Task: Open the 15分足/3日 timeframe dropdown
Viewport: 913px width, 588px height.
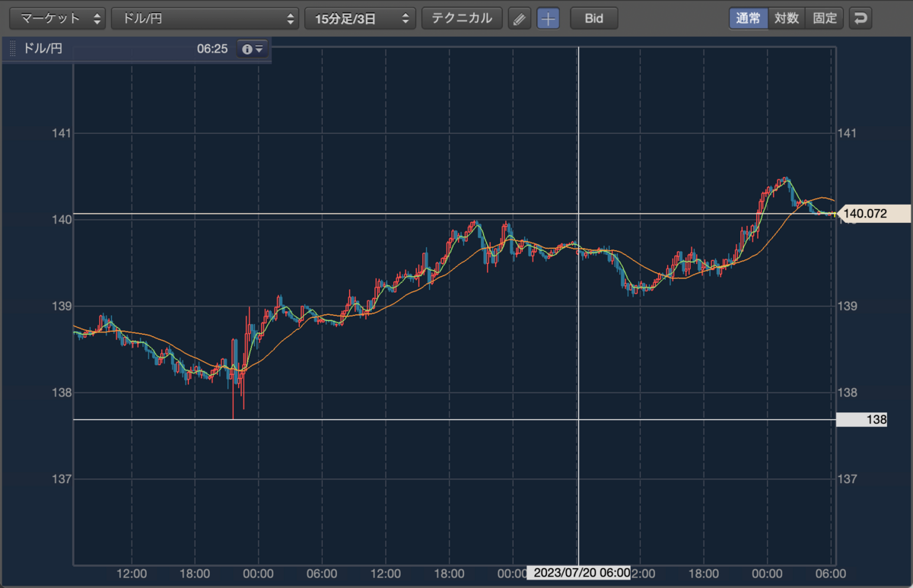Action: pos(361,18)
